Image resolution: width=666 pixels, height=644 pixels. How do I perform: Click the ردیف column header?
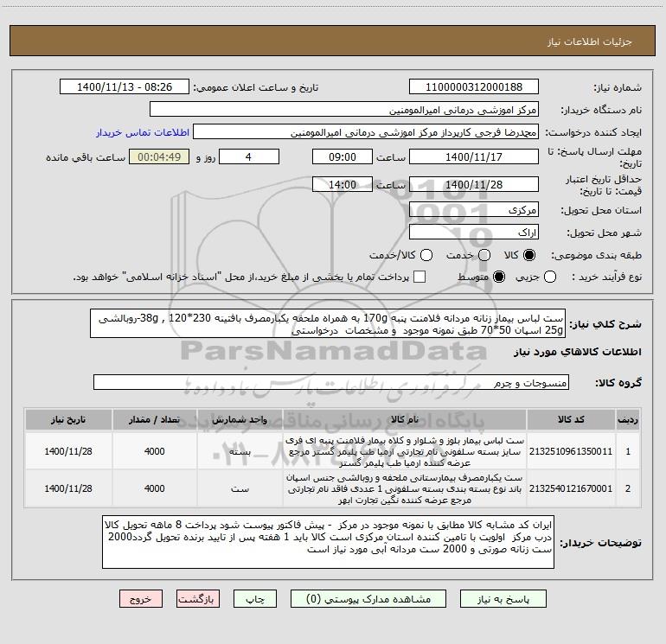pos(628,420)
